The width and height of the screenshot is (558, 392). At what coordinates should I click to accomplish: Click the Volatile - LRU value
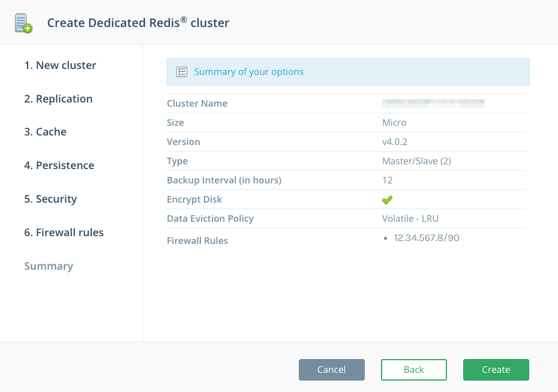click(410, 219)
